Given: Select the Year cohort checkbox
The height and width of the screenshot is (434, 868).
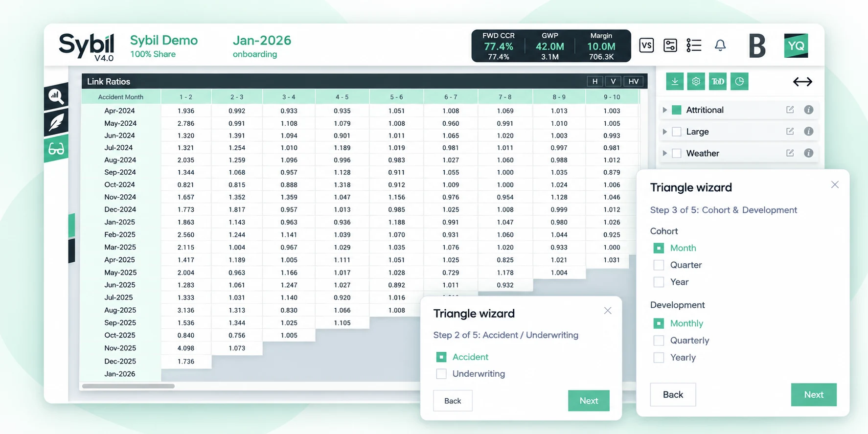Looking at the screenshot, I should point(659,282).
